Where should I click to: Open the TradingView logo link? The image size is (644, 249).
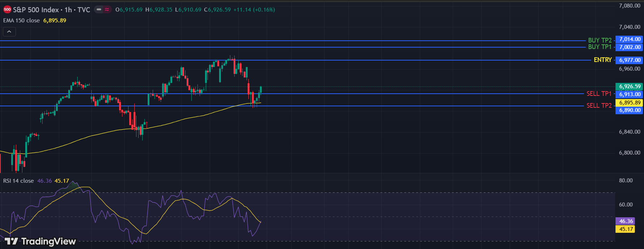point(40,241)
